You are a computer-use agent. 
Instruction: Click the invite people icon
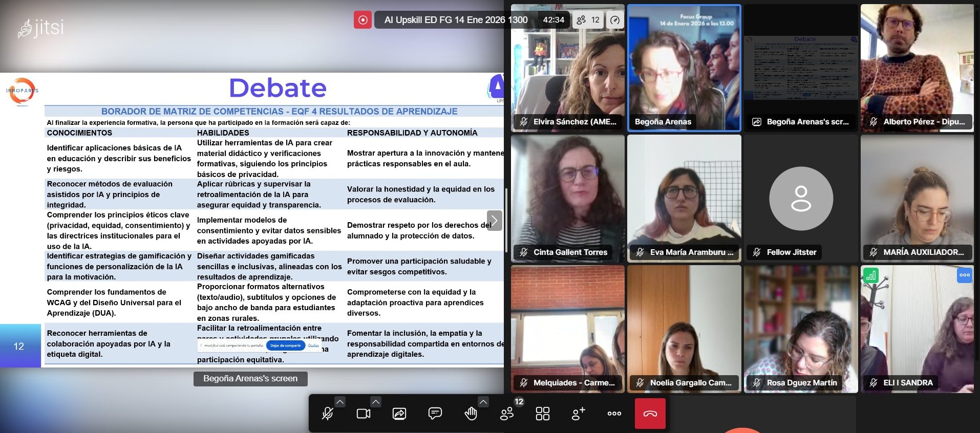tap(579, 414)
